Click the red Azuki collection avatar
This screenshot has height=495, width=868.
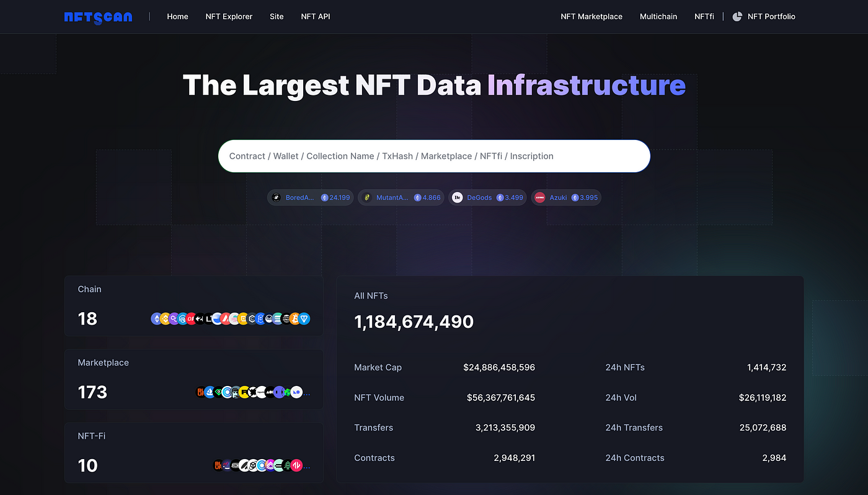(x=539, y=198)
